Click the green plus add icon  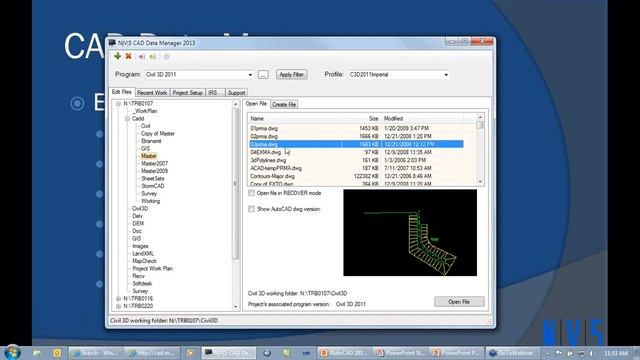tap(118, 56)
